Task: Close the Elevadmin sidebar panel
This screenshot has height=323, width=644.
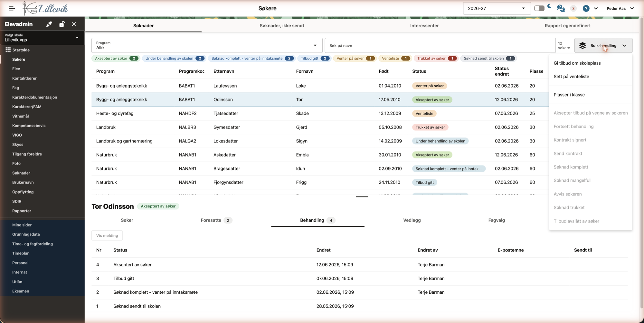Action: 74,24
